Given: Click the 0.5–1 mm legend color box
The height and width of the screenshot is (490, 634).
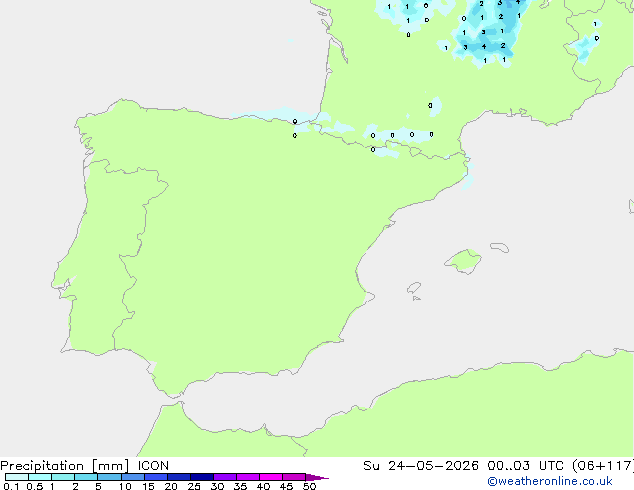Looking at the screenshot, I should 40,477.
